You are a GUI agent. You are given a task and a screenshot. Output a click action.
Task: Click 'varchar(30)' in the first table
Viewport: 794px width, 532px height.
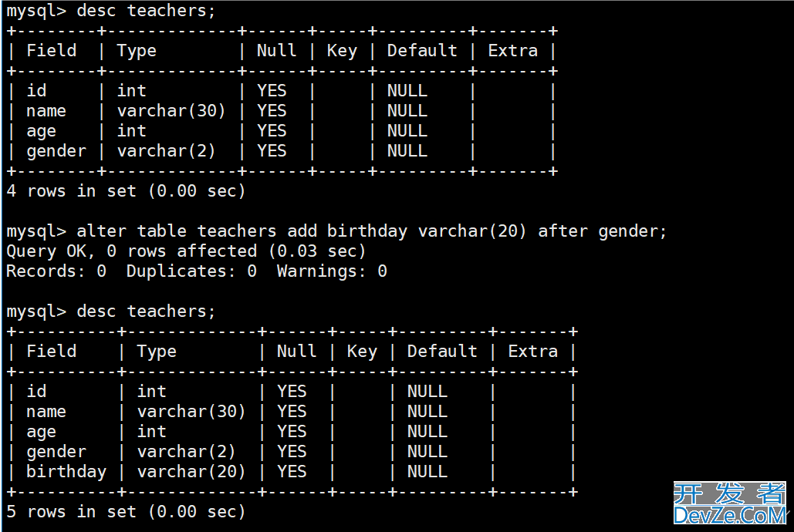171,110
